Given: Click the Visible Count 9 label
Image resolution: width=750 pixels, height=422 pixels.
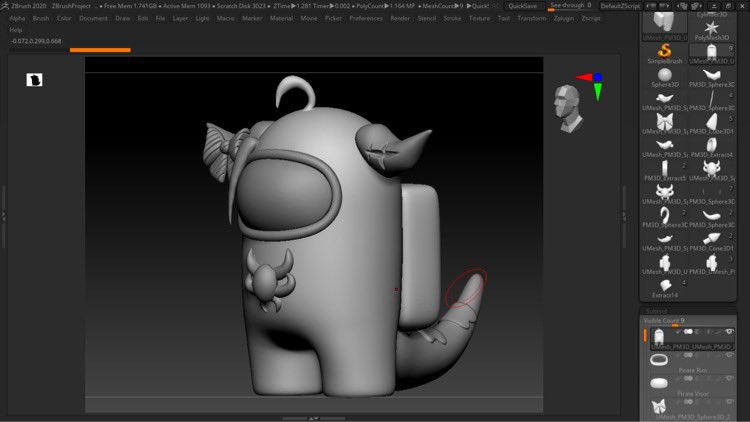Looking at the screenshot, I should pyautogui.click(x=664, y=320).
